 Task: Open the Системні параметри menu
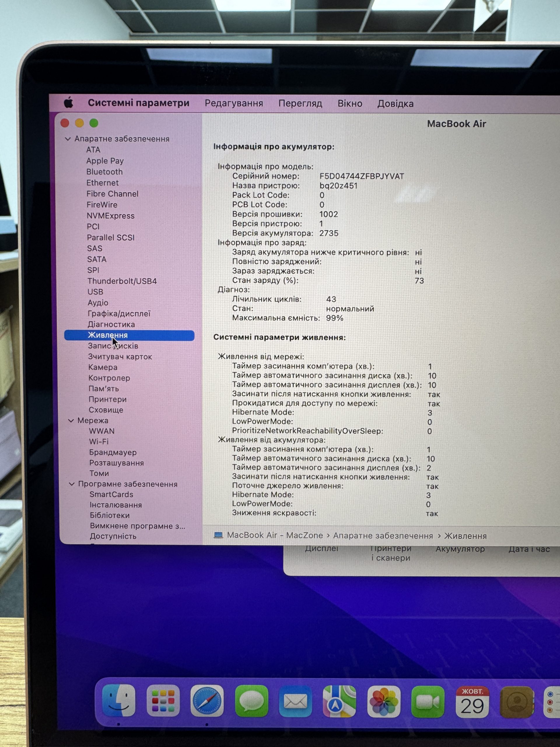(139, 103)
